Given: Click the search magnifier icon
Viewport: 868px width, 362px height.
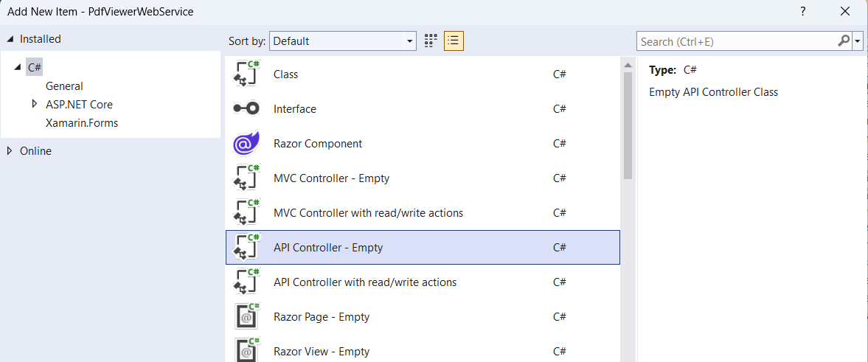Looking at the screenshot, I should [x=844, y=41].
